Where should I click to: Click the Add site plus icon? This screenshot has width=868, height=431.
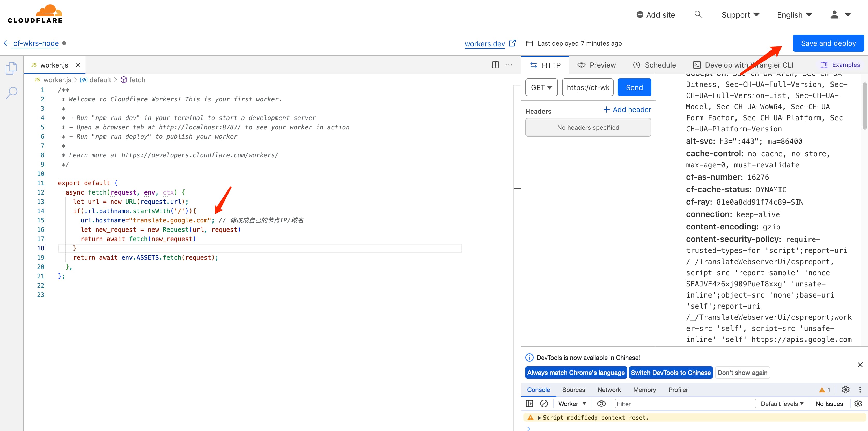point(639,15)
